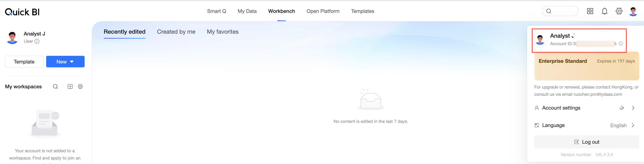Viewport: 644px width, 164px height.
Task: Expand the Language chevron arrow
Action: [x=633, y=125]
